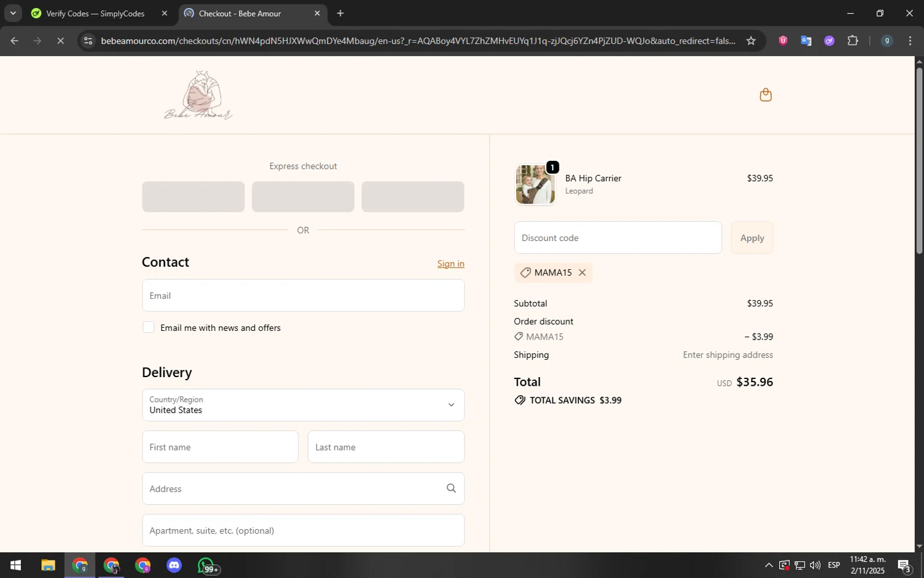Image resolution: width=924 pixels, height=578 pixels.
Task: View site information icon in address bar
Action: click(x=88, y=41)
